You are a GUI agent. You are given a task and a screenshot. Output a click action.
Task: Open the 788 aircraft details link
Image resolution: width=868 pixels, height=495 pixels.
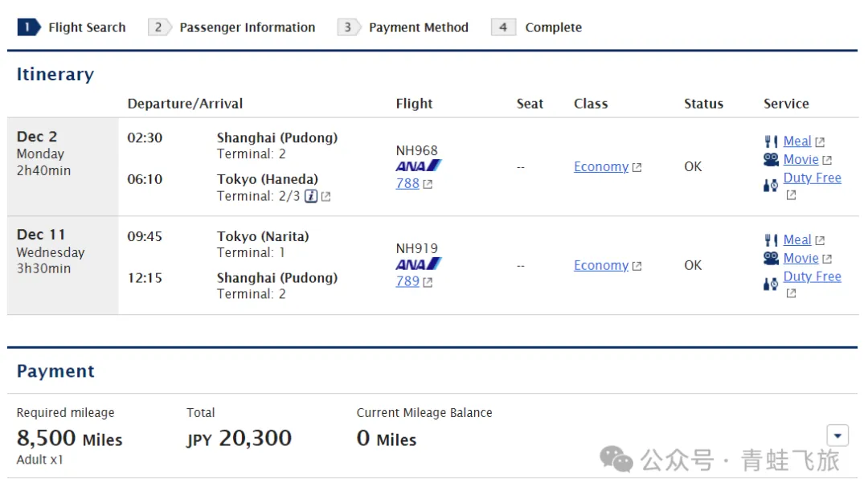point(408,183)
